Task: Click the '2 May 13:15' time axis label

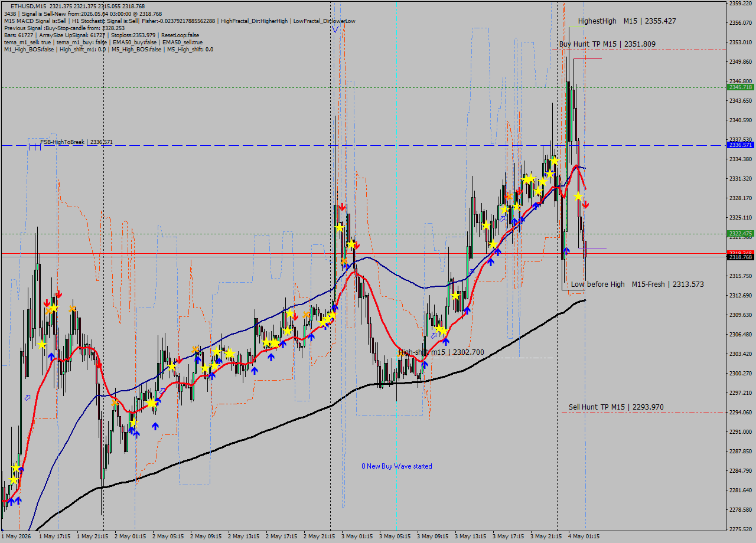Action: coord(244,537)
